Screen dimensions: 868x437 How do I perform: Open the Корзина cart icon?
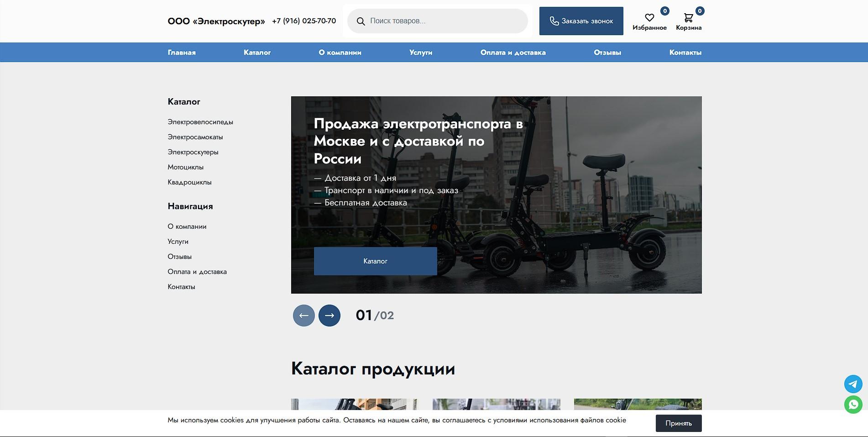[x=689, y=17]
